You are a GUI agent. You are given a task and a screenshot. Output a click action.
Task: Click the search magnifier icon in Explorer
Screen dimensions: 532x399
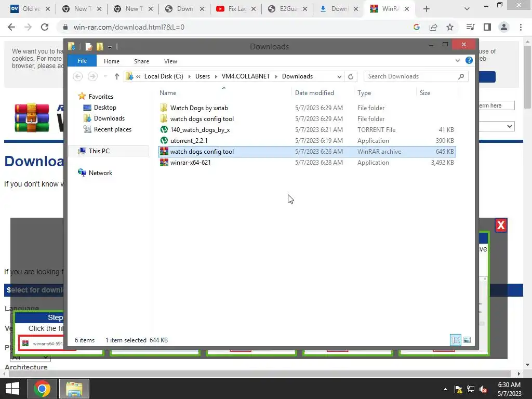[x=461, y=76]
